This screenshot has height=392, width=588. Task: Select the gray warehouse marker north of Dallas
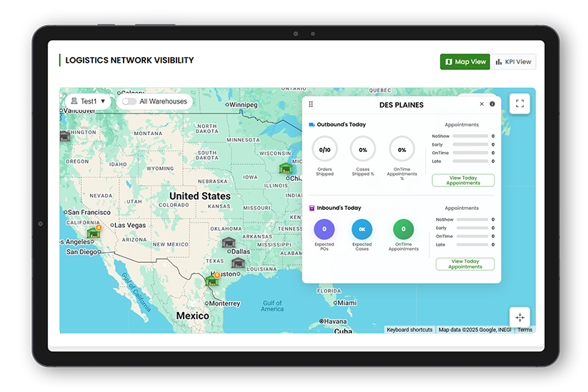coord(229,243)
